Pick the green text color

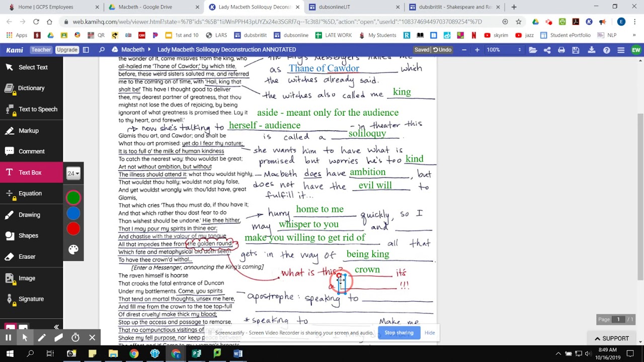click(73, 198)
